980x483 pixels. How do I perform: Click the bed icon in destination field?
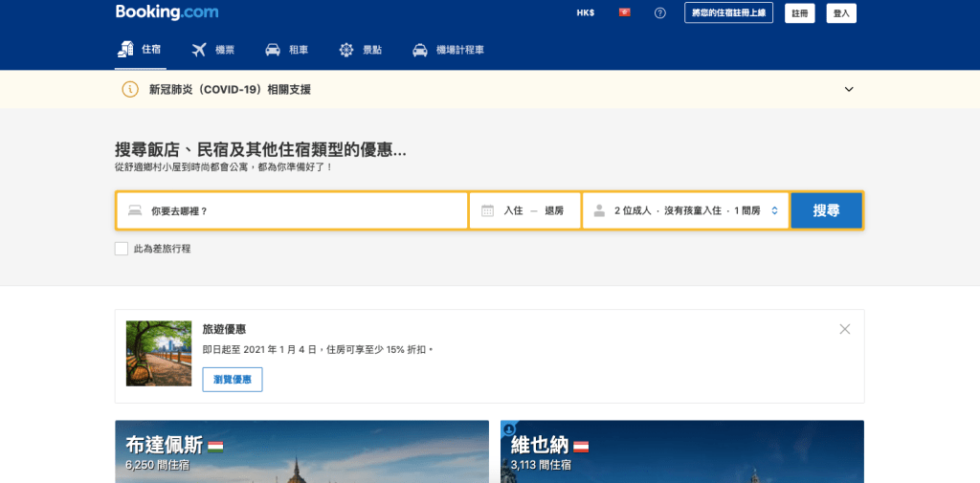(135, 210)
